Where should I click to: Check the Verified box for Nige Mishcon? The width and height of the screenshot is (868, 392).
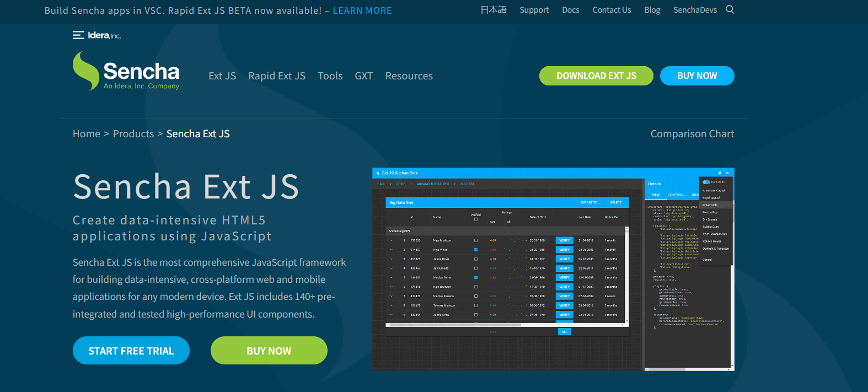(x=476, y=240)
